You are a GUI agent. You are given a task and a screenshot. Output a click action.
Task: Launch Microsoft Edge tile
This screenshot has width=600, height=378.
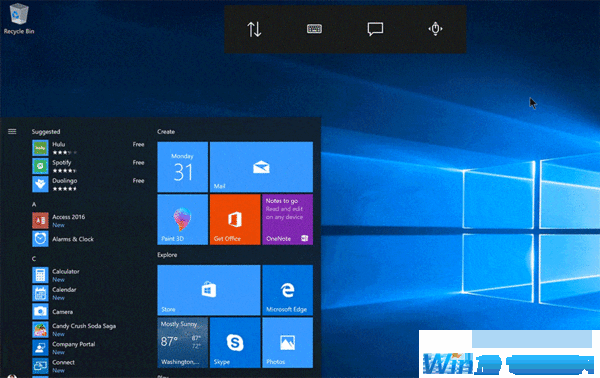[x=287, y=290]
